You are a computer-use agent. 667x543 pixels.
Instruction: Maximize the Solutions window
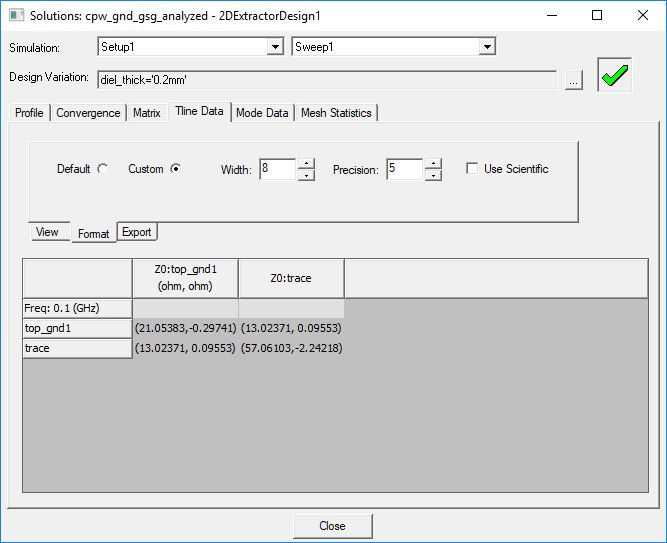point(597,15)
